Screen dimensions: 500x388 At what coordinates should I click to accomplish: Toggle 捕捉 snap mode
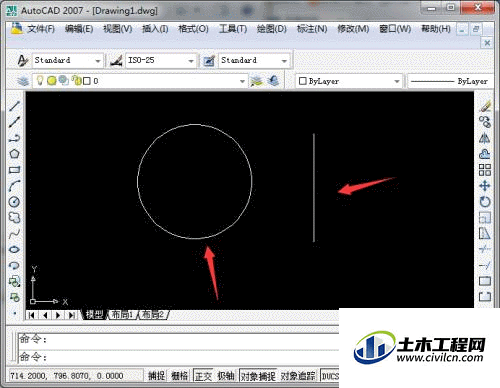point(156,376)
